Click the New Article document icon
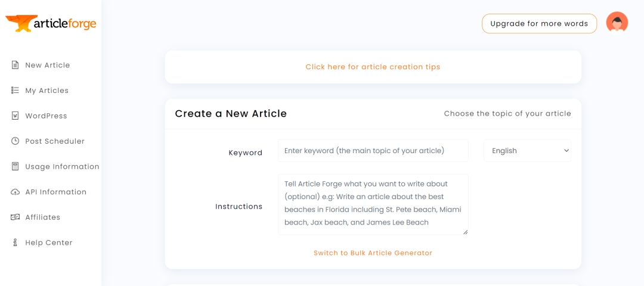 [x=16, y=65]
